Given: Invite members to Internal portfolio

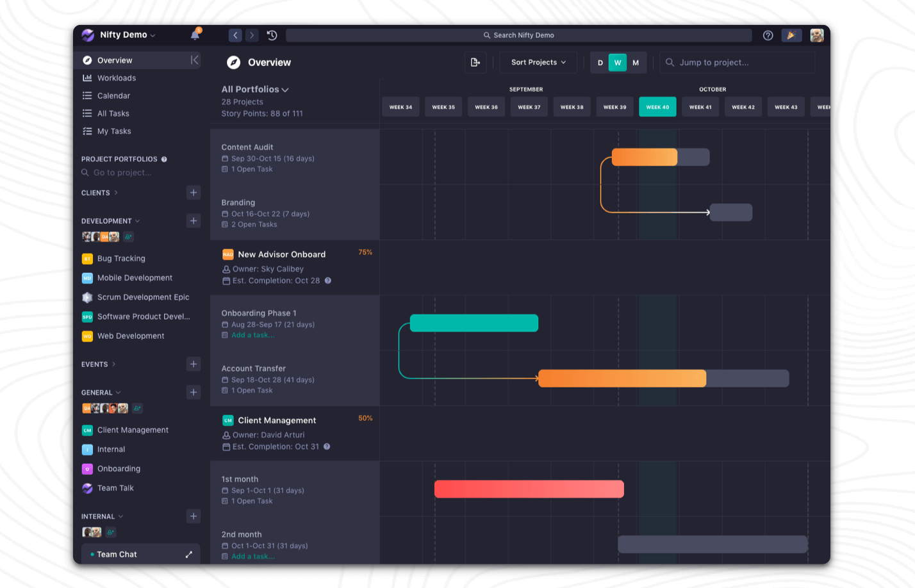Looking at the screenshot, I should [110, 532].
